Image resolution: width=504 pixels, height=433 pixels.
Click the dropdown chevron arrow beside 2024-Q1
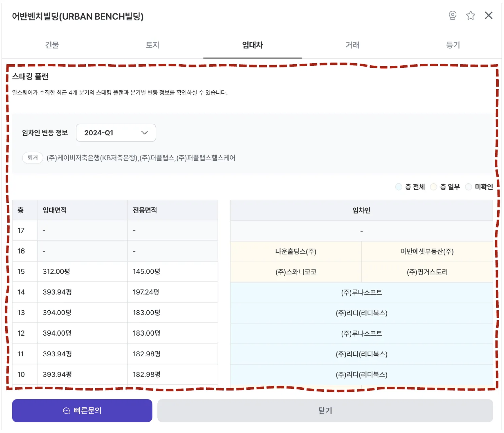click(x=145, y=133)
